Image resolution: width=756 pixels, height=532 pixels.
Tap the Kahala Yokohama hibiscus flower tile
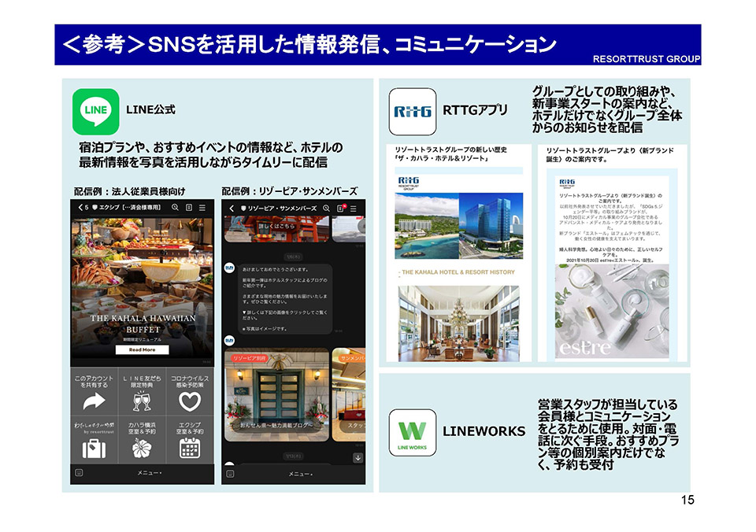click(x=142, y=439)
